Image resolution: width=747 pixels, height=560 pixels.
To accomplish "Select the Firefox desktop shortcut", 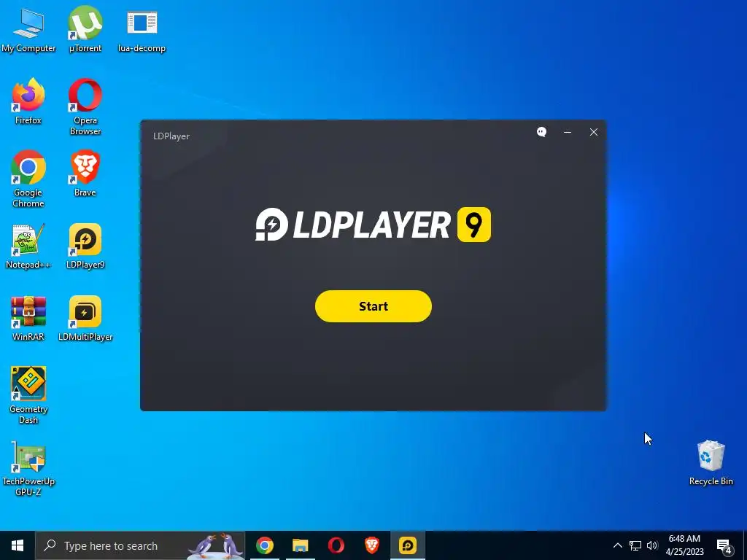I will 28,102.
